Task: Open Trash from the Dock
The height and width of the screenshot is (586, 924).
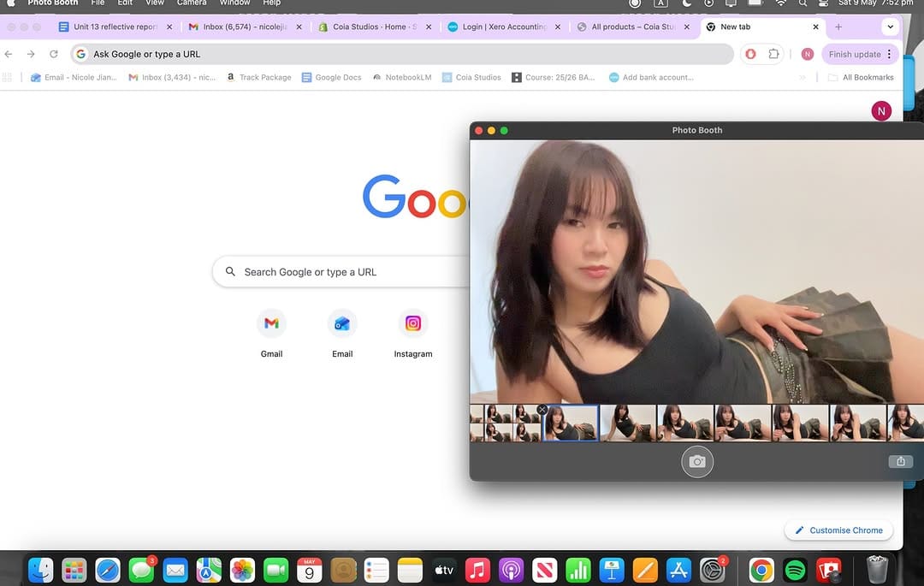Action: (877, 570)
